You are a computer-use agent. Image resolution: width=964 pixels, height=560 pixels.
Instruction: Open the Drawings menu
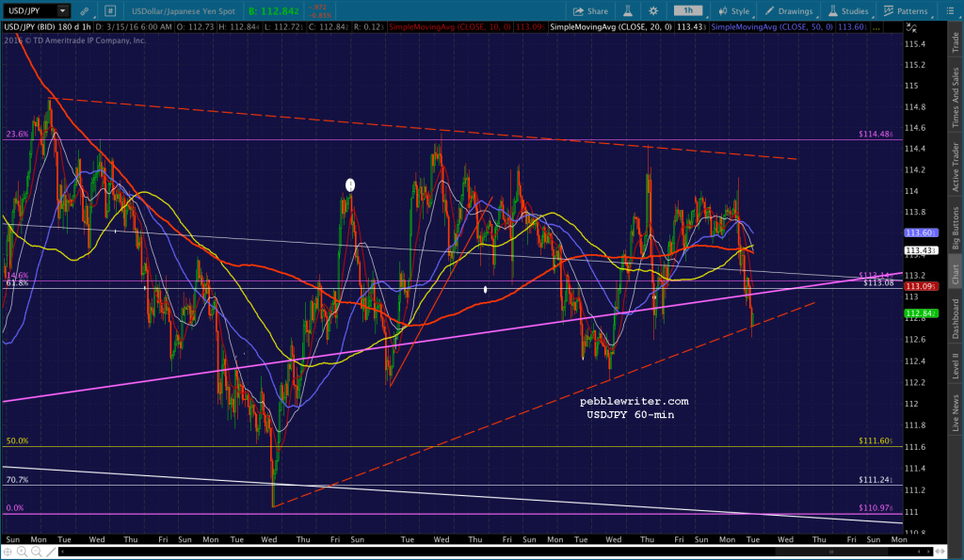789,11
